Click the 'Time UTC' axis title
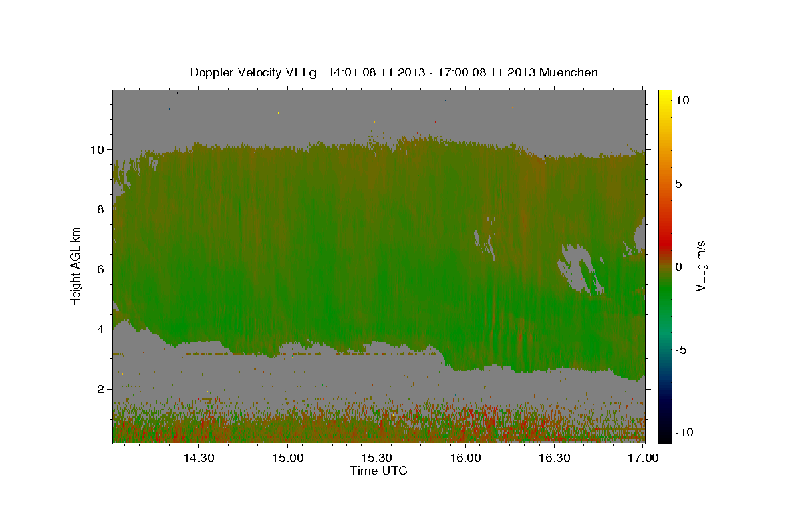798x532 pixels. click(378, 471)
